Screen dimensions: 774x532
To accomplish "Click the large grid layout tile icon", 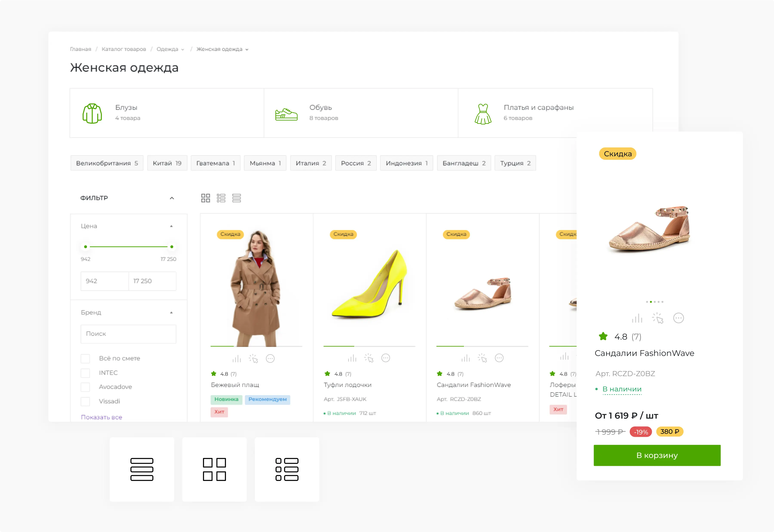I will pos(214,469).
